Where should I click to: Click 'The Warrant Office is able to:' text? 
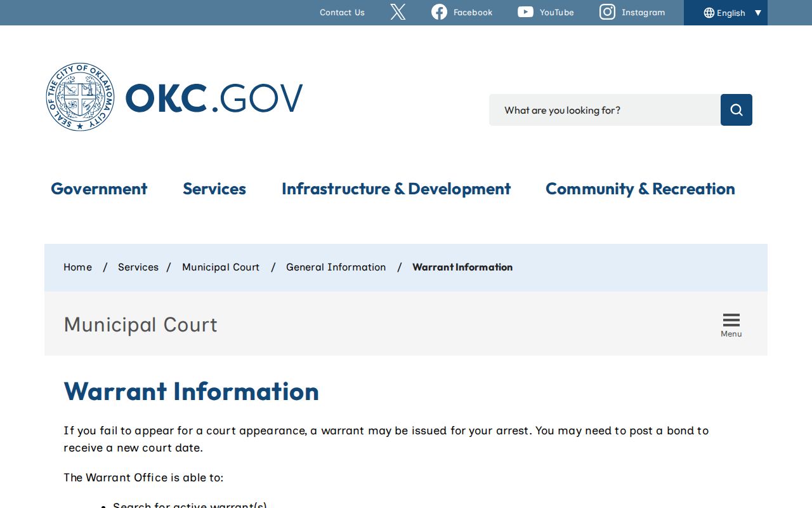pyautogui.click(x=143, y=478)
